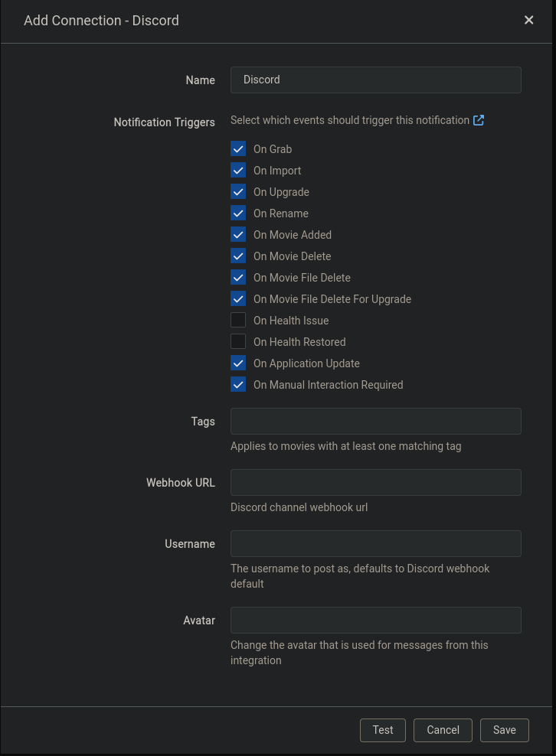Focus the Name field containing Discord
This screenshot has height=756, width=556.
point(375,80)
